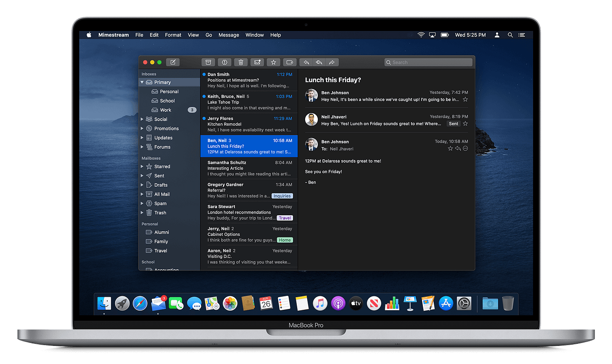Viewport: 612px width, 364px height.
Task: Archive the selected conversation via toolbar
Action: click(x=208, y=62)
